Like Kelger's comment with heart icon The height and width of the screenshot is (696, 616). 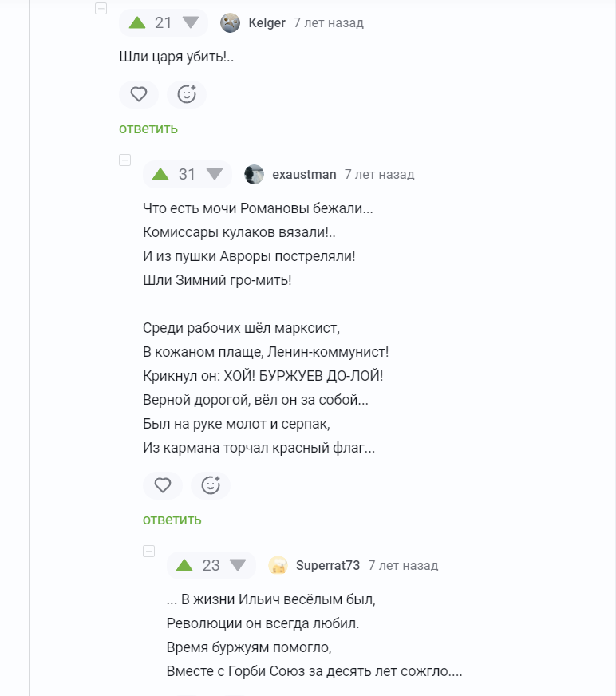[x=139, y=94]
